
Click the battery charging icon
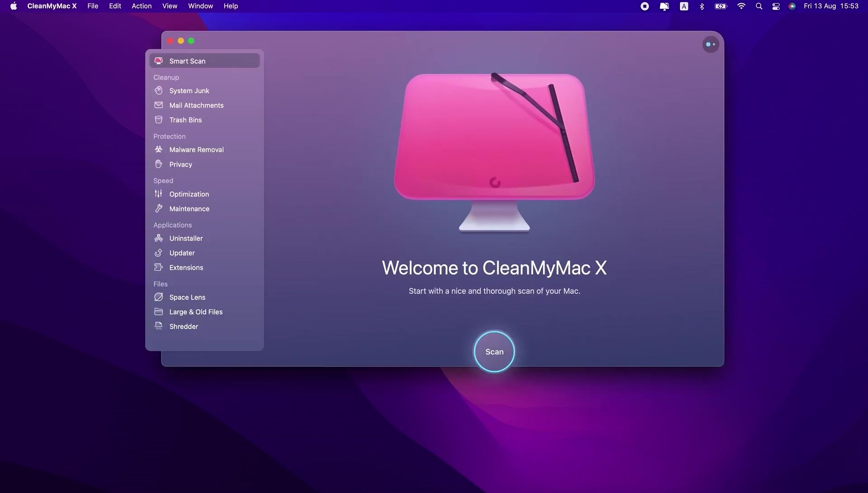721,6
